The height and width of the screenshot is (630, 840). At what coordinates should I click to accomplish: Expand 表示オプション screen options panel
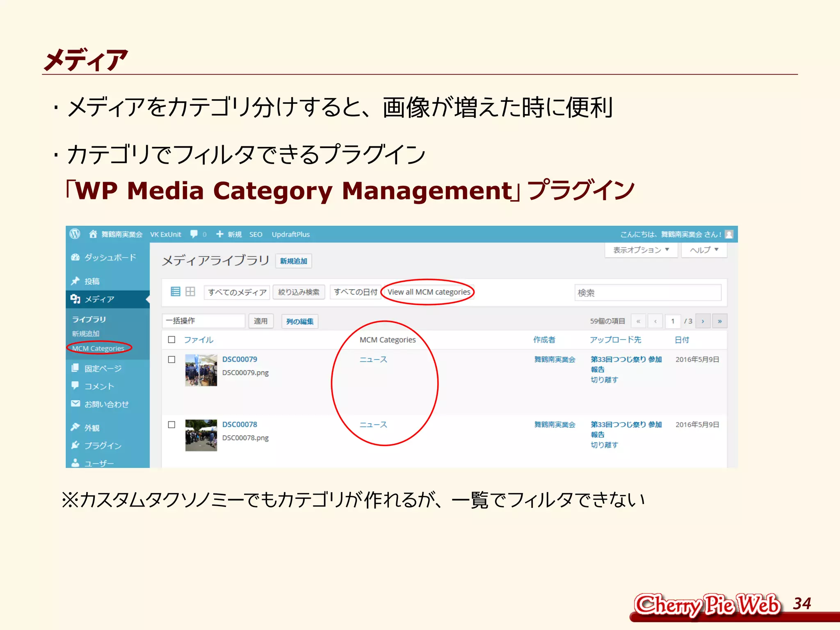pyautogui.click(x=641, y=250)
